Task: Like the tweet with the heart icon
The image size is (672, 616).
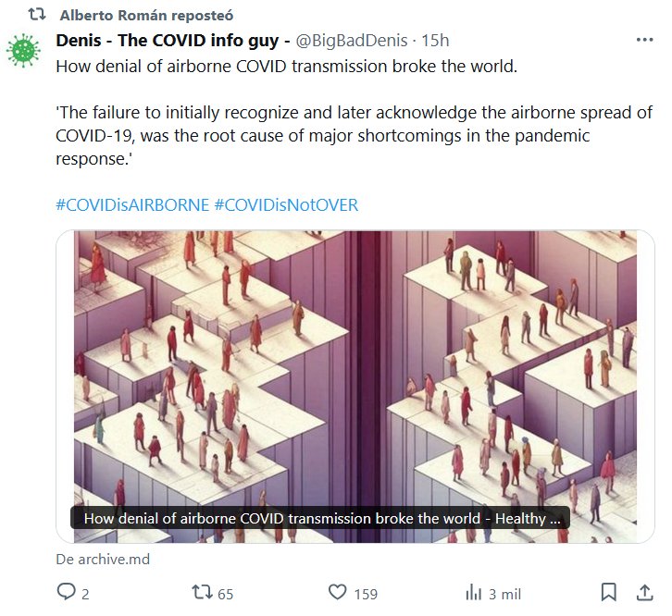Action: coord(337,592)
